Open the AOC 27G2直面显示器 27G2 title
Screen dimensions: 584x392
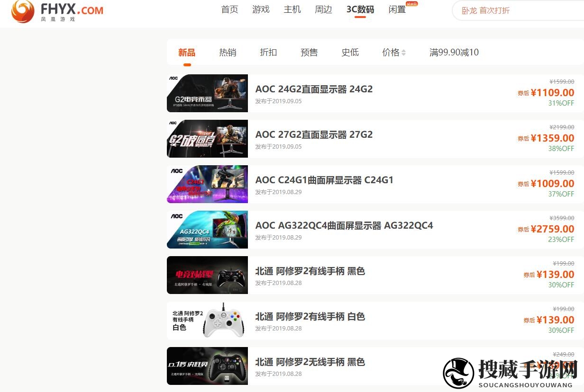pyautogui.click(x=314, y=134)
